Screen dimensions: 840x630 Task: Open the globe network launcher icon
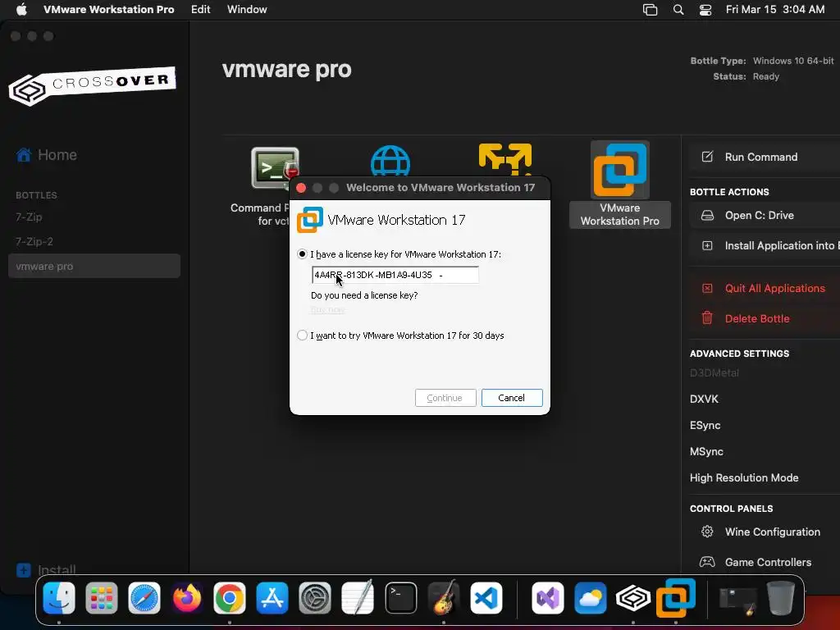coord(390,161)
